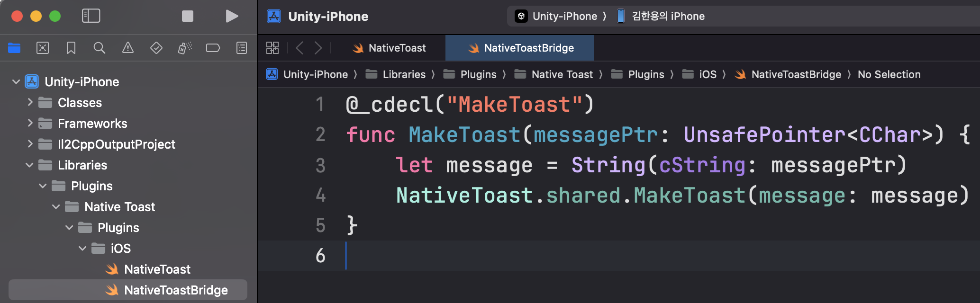Open NativeToast swift file in navigator
Screen dimensions: 980x303
pyautogui.click(x=128, y=269)
